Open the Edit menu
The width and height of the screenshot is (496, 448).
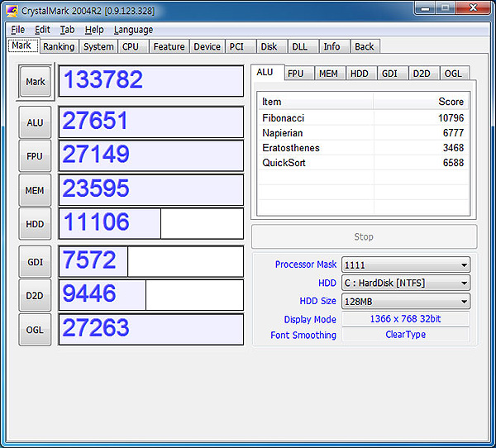(42, 30)
